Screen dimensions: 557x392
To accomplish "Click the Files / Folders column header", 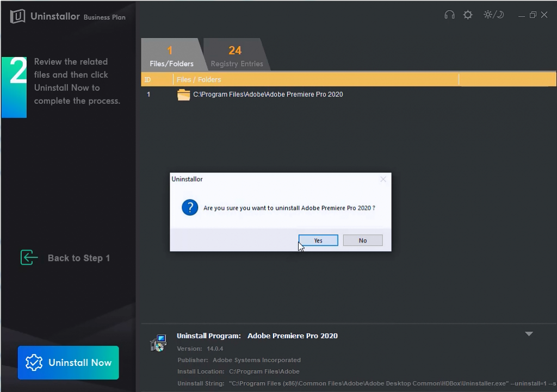I will coord(316,79).
